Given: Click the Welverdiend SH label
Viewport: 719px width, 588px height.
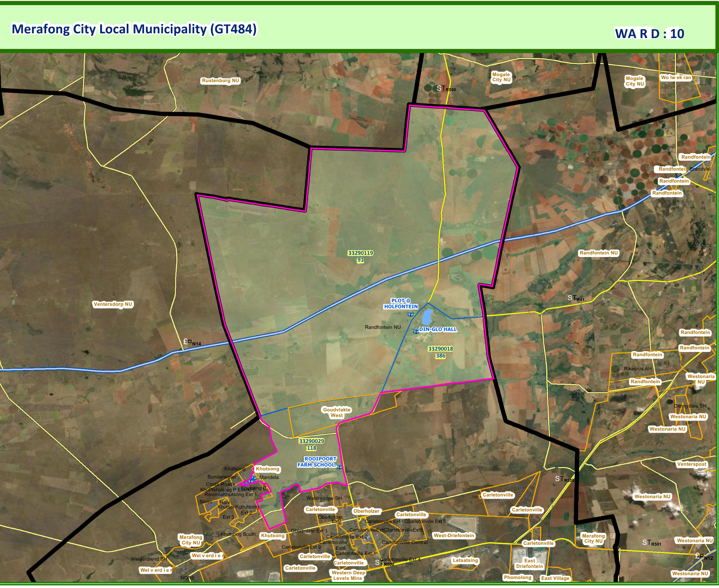Looking at the screenshot, I should coord(149,559).
